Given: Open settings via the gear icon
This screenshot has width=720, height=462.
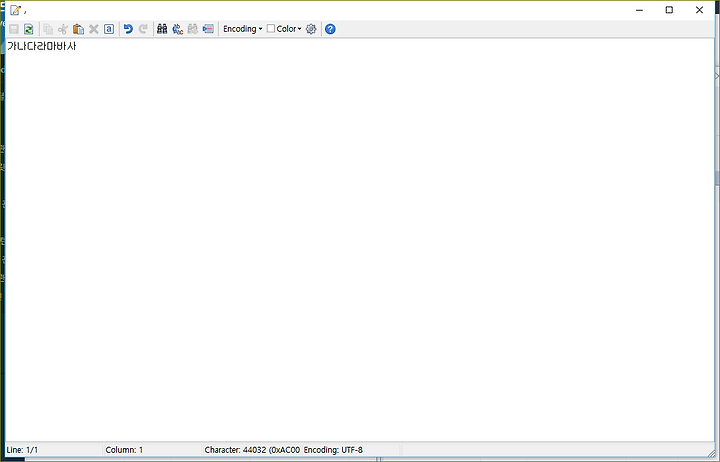Looking at the screenshot, I should tap(311, 29).
